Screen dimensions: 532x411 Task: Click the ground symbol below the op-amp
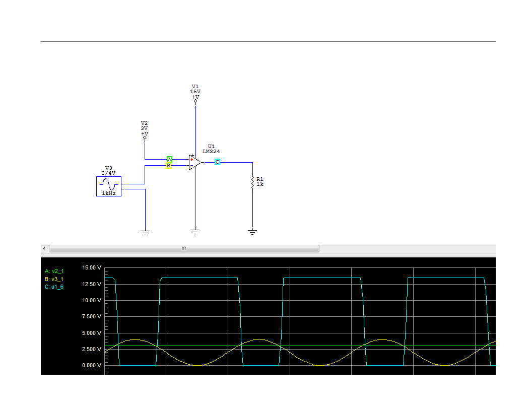195,231
